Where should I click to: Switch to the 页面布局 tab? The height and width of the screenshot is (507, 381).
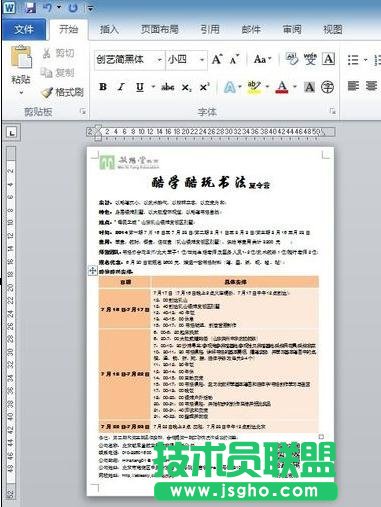coord(160,30)
